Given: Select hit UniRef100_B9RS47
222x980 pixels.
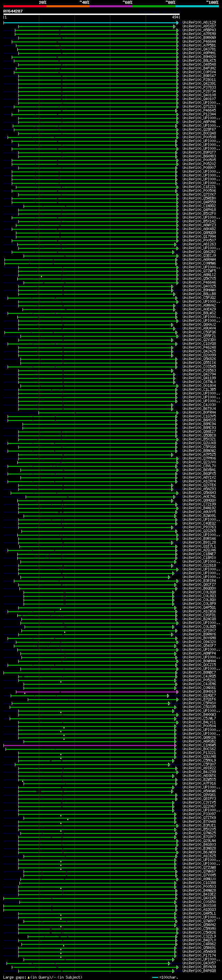Looking at the screenshot, I should point(199,76).
